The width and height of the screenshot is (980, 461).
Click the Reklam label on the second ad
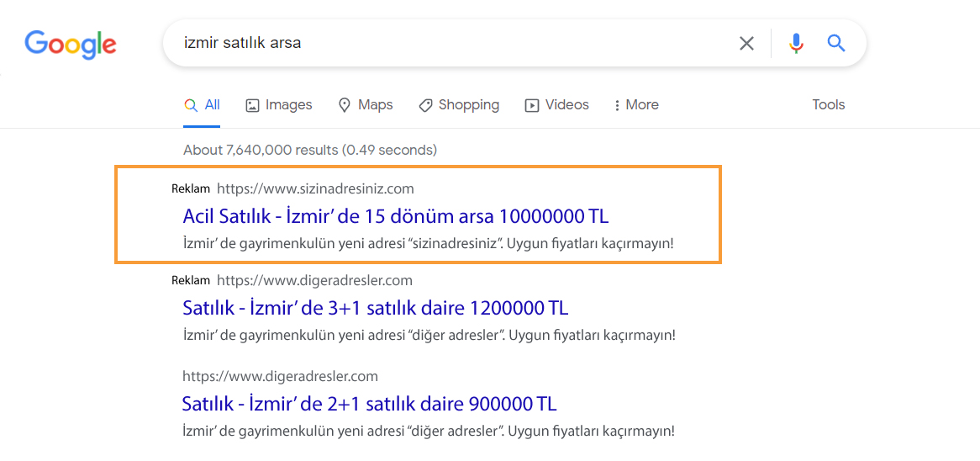click(191, 280)
